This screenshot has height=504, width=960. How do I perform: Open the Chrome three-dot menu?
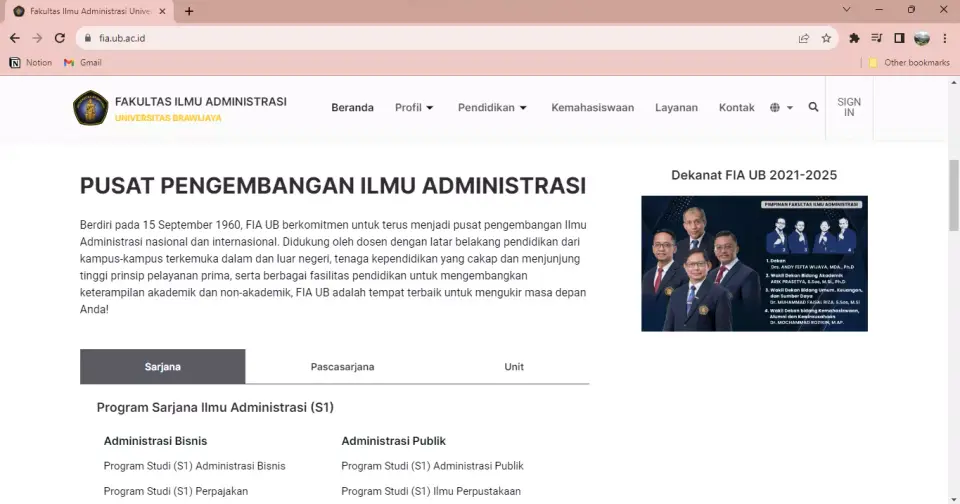tap(945, 38)
